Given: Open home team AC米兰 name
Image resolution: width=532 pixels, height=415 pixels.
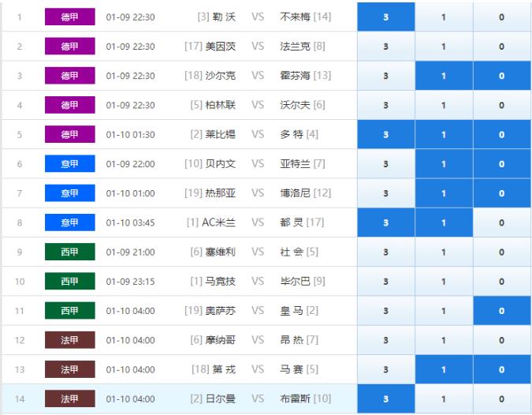Looking at the screenshot, I should (x=219, y=222).
